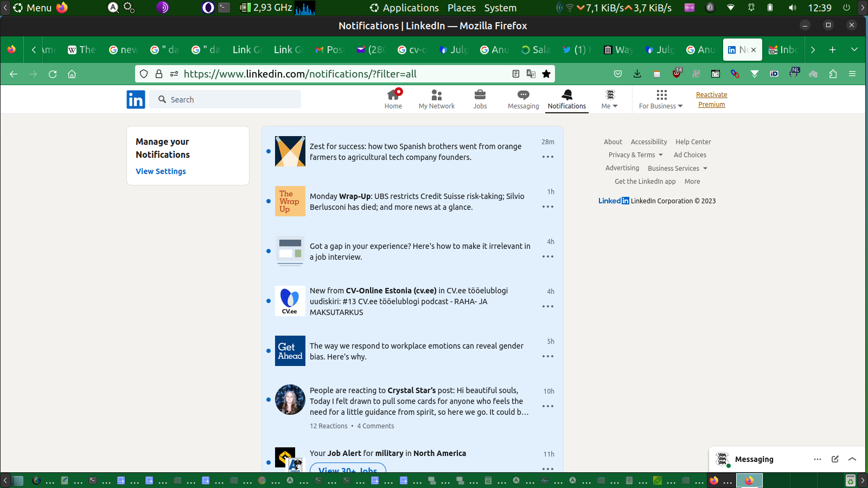
Task: Show site security lock information
Action: coord(159,74)
